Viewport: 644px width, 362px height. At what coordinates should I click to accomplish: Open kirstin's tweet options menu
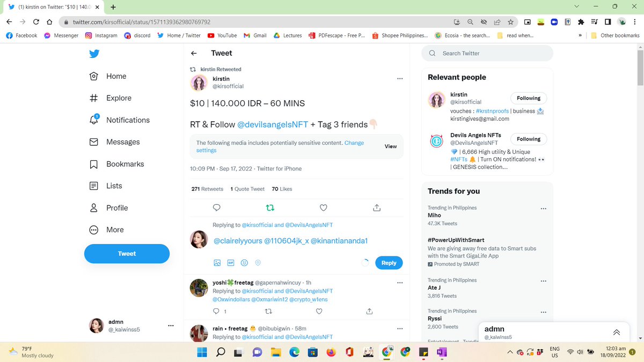coord(399,79)
